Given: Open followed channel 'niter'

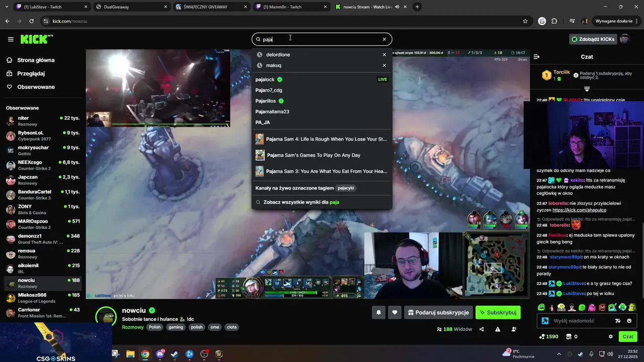Looking at the screenshot, I should pos(42,121).
